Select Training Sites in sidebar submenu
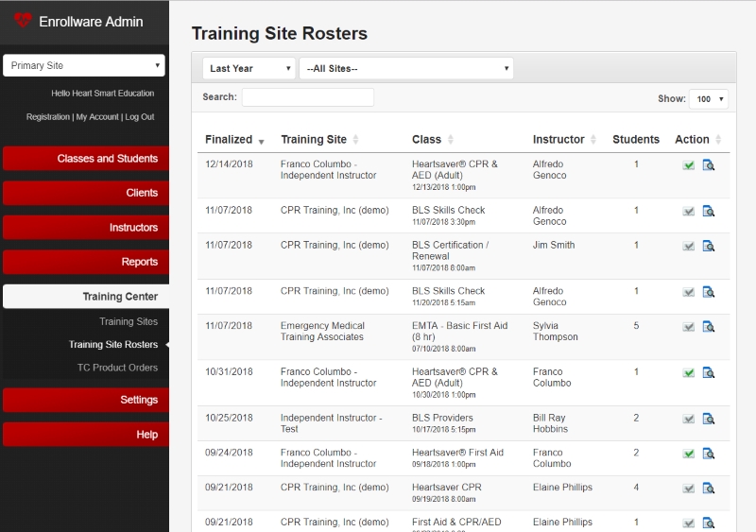The image size is (756, 532). click(129, 321)
